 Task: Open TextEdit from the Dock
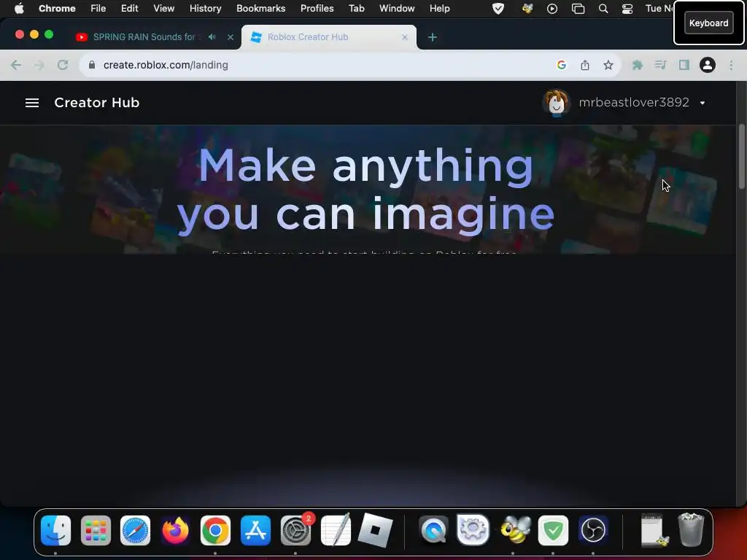(336, 529)
